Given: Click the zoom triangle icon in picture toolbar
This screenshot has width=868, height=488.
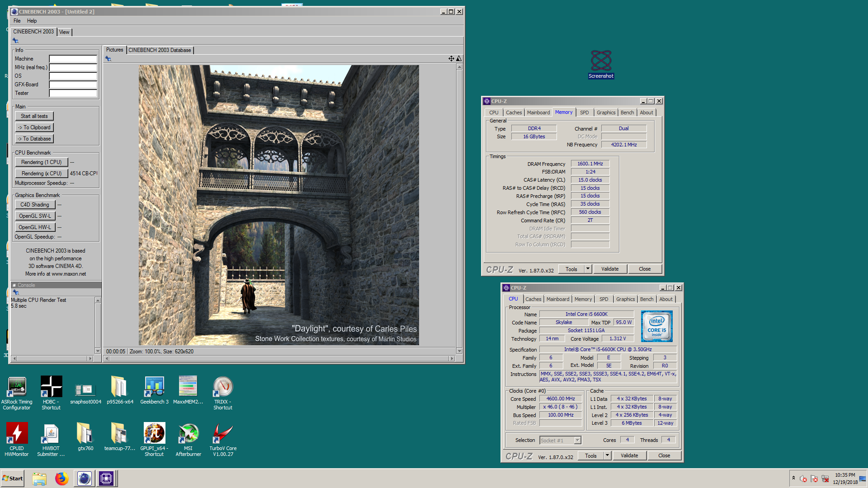Looking at the screenshot, I should (459, 58).
